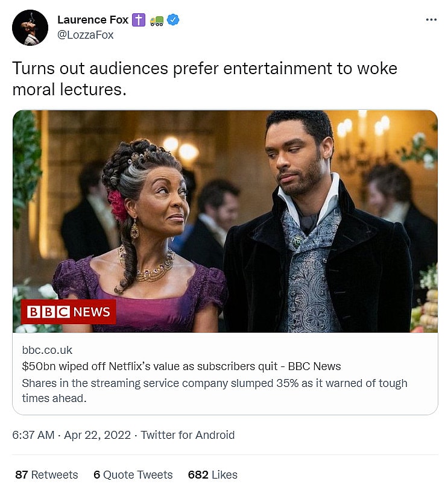Open the Twitter for Android source link
Image resolution: width=448 pixels, height=490 pixels.
[188, 435]
